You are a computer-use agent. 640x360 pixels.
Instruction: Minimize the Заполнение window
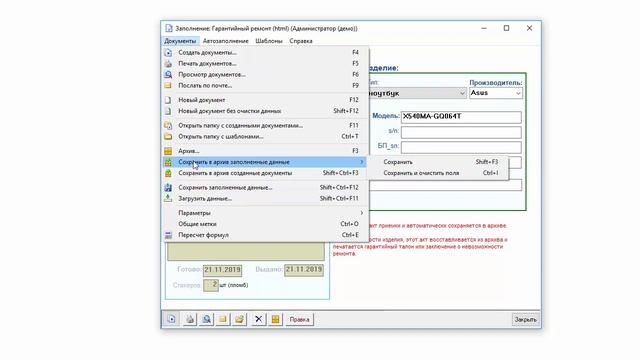(x=484, y=28)
